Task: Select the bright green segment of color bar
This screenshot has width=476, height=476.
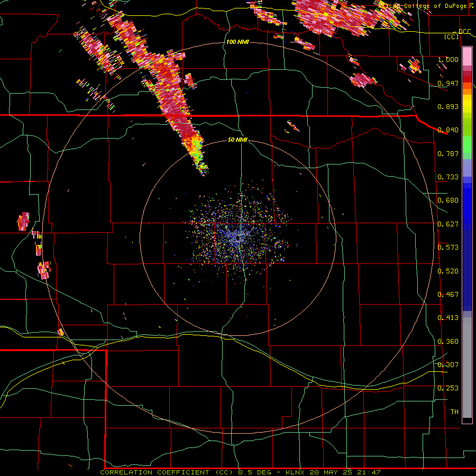Action: pyautogui.click(x=467, y=144)
